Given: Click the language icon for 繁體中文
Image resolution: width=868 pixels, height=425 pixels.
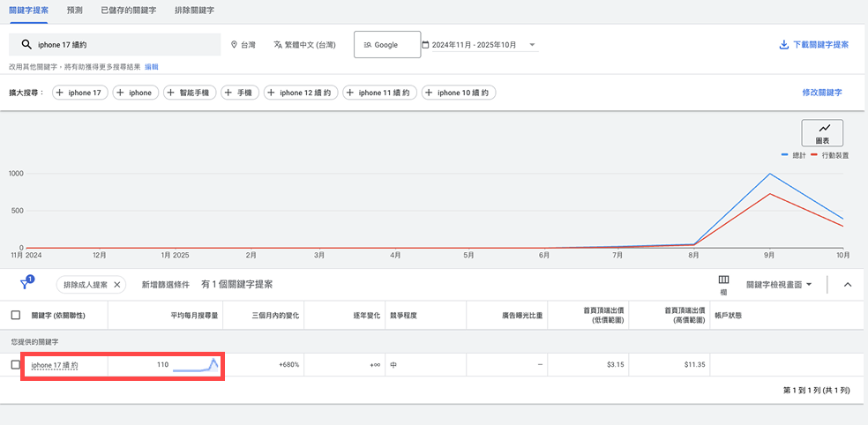Looking at the screenshot, I should [x=278, y=45].
